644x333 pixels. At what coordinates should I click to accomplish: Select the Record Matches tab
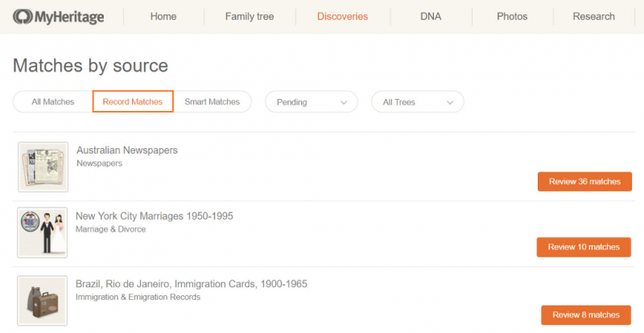tap(133, 101)
